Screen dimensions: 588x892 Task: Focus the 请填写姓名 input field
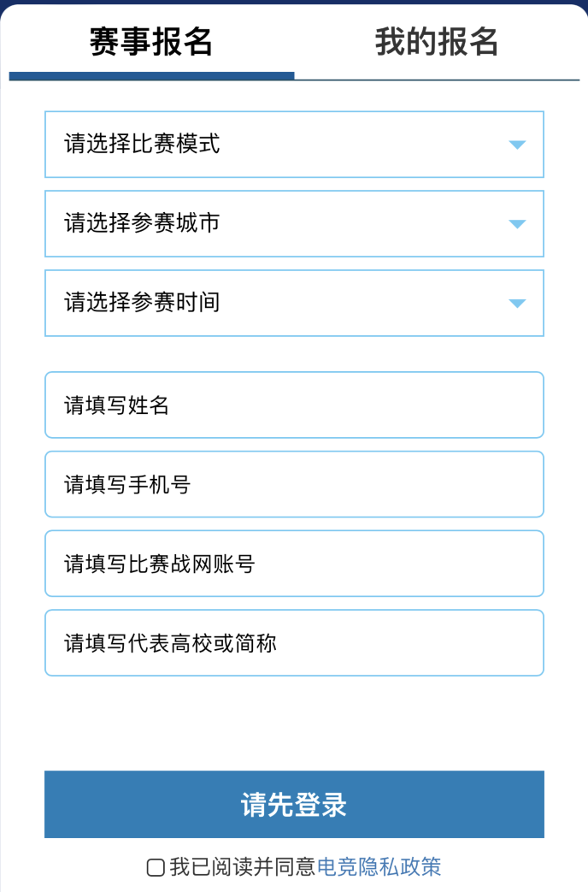point(294,405)
